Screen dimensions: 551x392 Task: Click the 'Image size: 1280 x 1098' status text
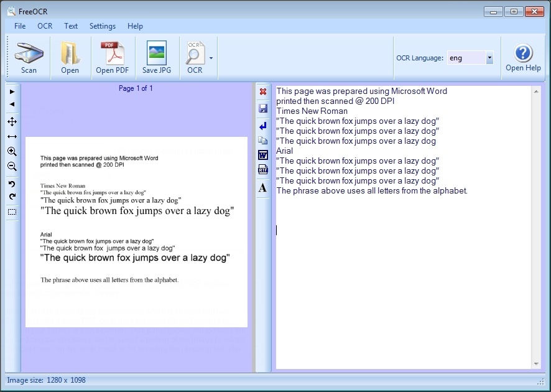click(x=47, y=380)
